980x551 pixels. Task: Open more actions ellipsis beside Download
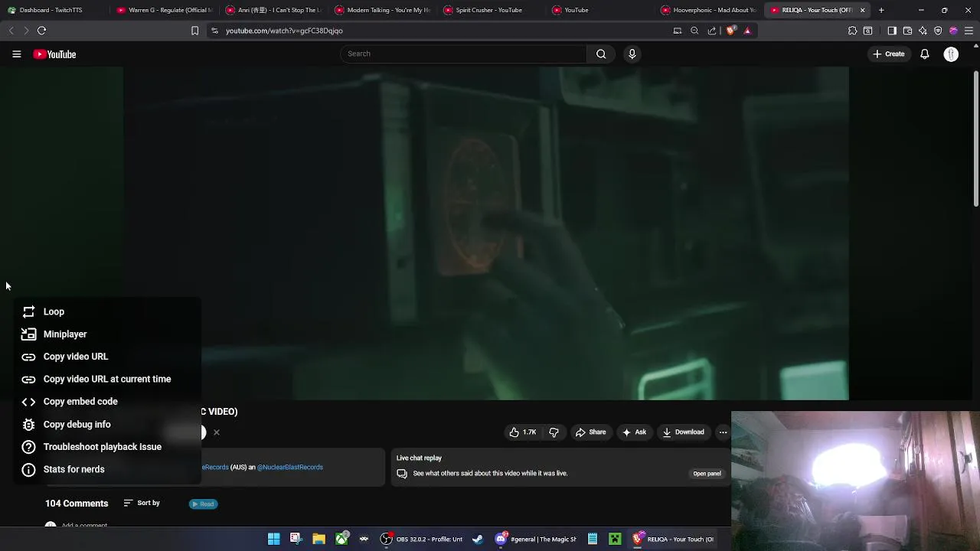point(723,432)
